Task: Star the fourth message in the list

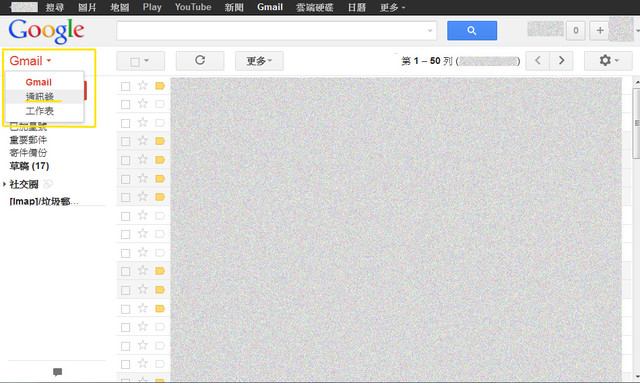Action: click(142, 141)
